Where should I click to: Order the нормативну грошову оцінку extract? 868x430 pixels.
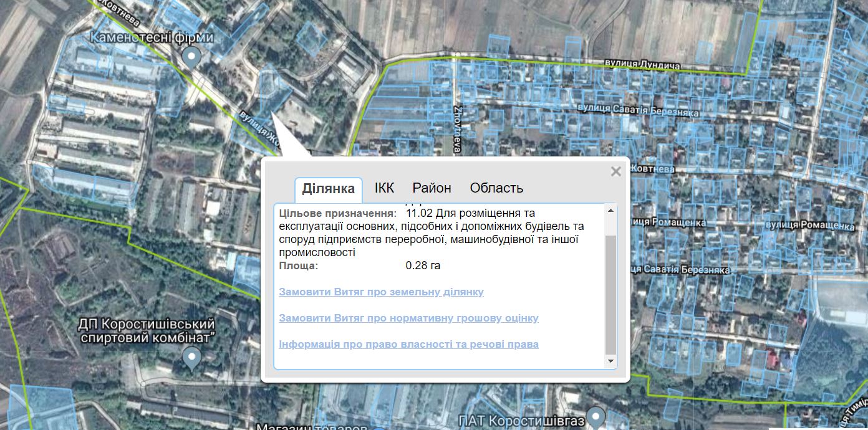point(408,318)
